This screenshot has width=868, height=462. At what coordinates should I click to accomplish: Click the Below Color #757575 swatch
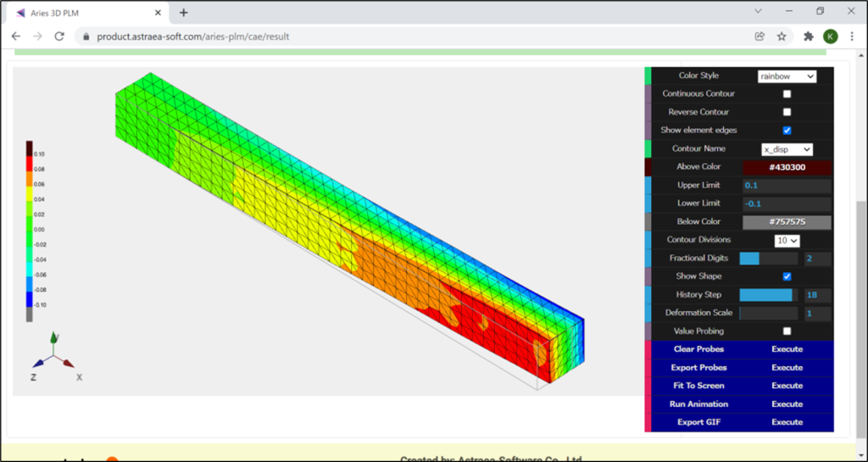coord(787,222)
